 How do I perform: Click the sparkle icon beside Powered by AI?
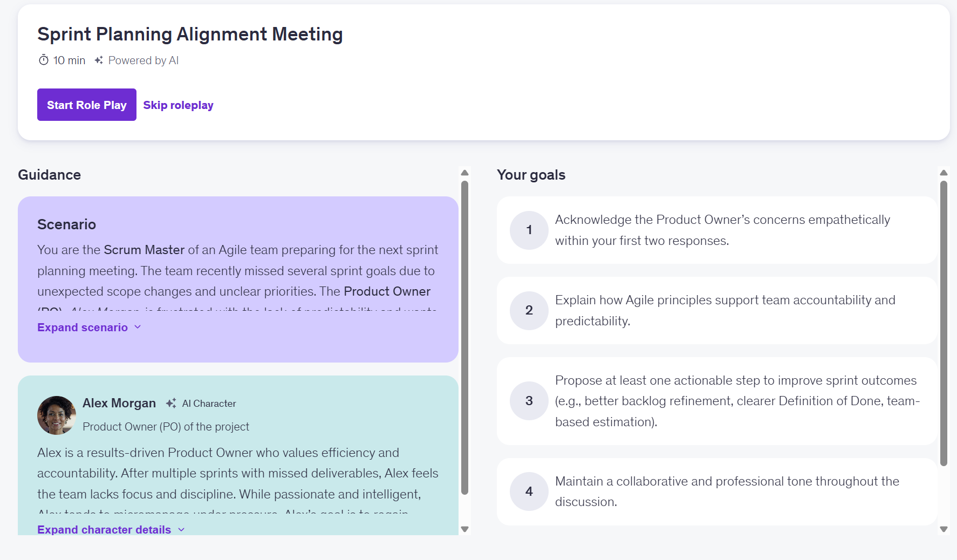[x=99, y=60]
